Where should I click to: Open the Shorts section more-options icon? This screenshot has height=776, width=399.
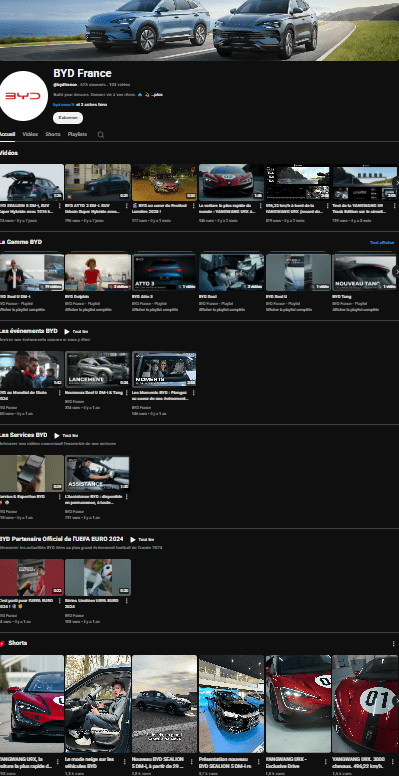pyautogui.click(x=394, y=644)
